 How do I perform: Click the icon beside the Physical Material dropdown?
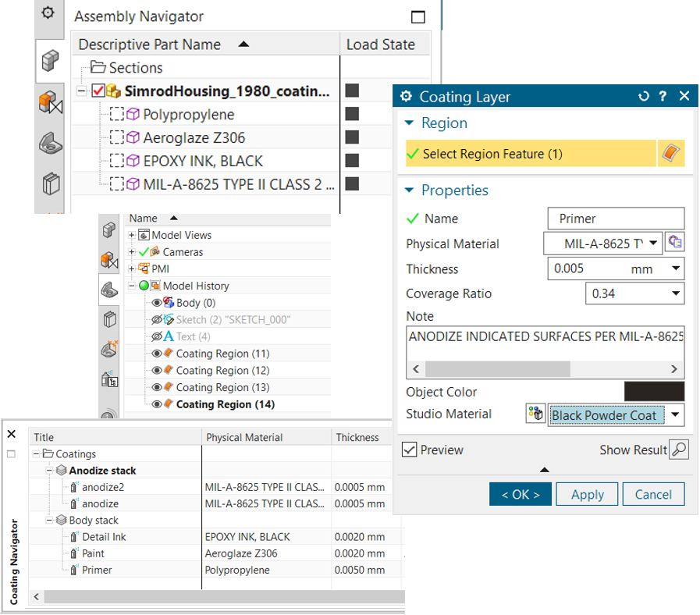[674, 243]
